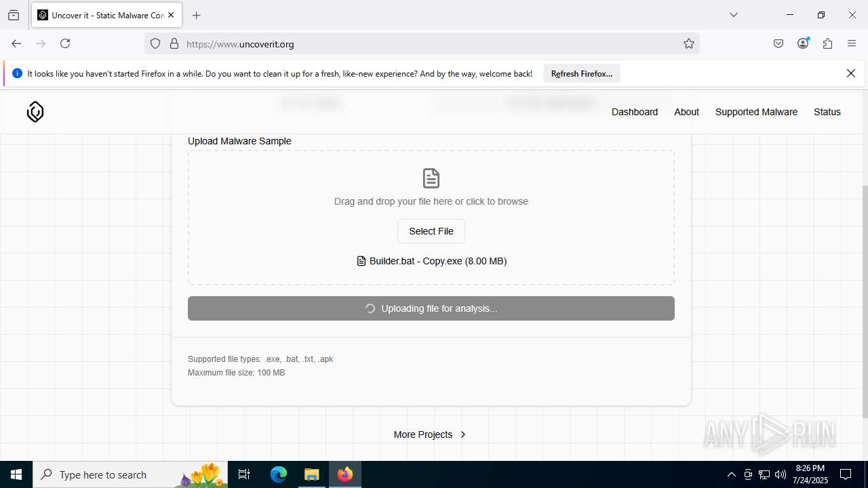868x488 pixels.
Task: Bookmark this page with star icon
Action: [x=689, y=44]
